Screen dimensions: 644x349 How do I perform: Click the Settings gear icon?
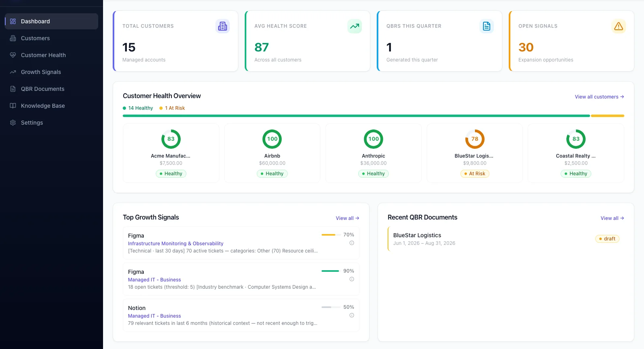13,123
